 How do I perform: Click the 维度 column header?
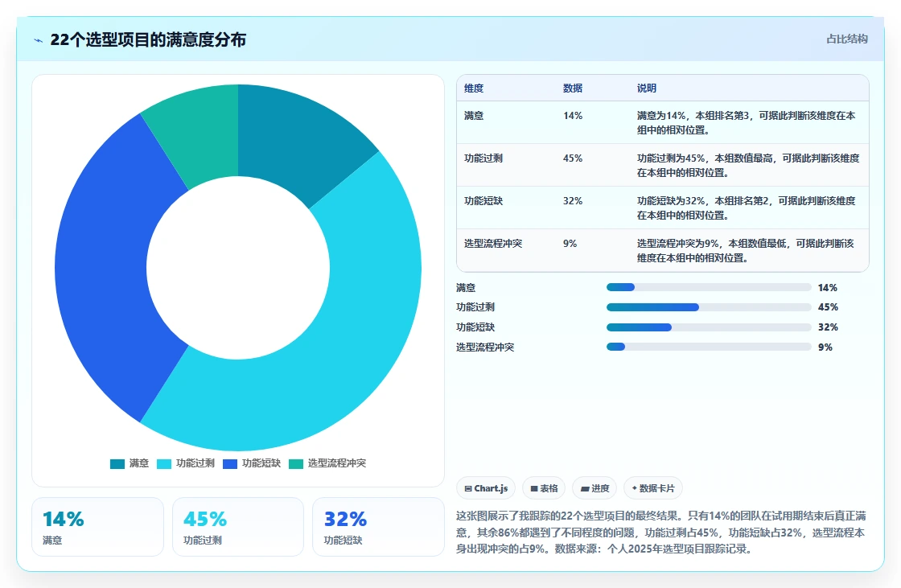474,88
